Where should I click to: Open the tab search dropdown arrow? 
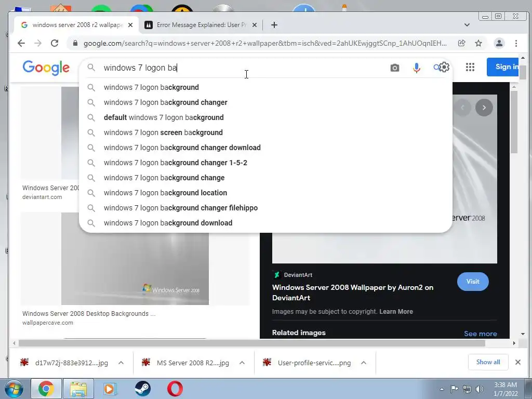(467, 25)
